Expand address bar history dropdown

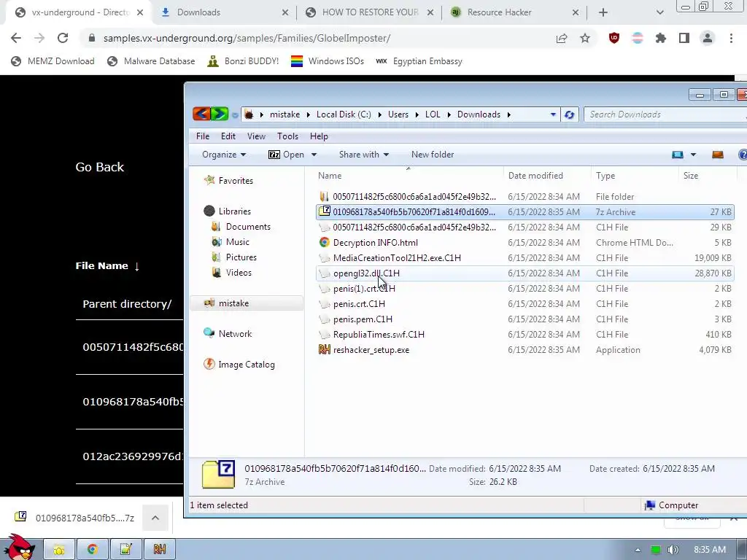(x=553, y=114)
